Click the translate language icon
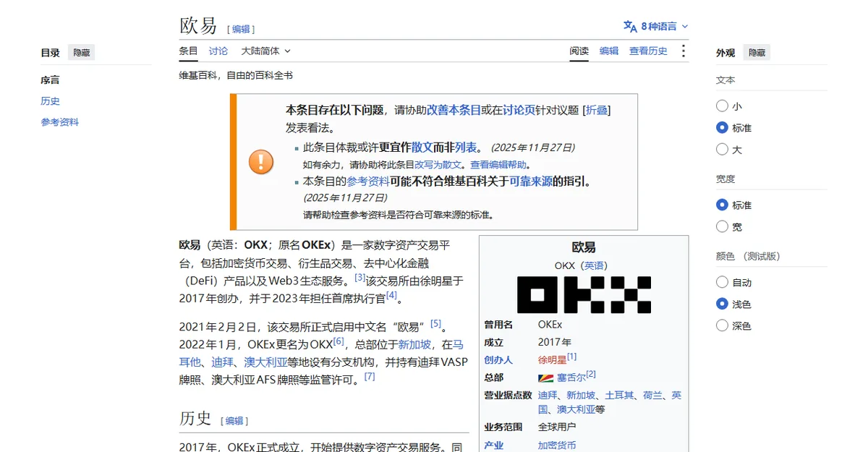The image size is (868, 452). click(x=630, y=26)
